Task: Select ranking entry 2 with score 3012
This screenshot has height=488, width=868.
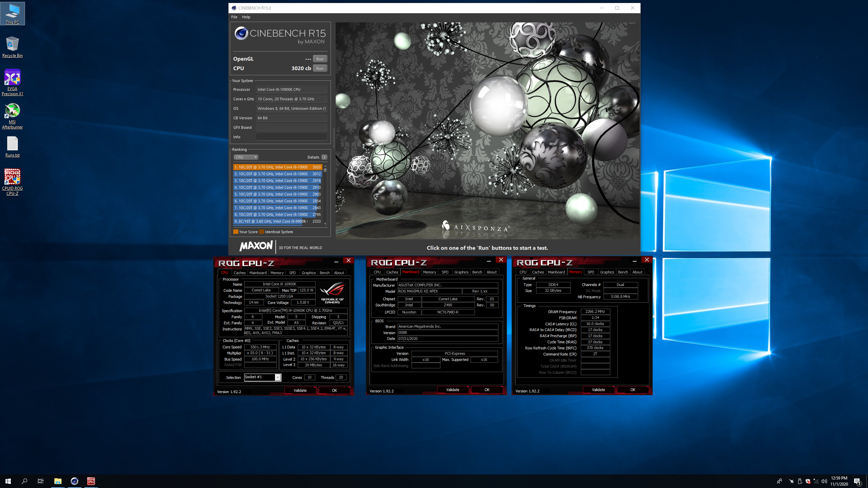Action: 277,174
